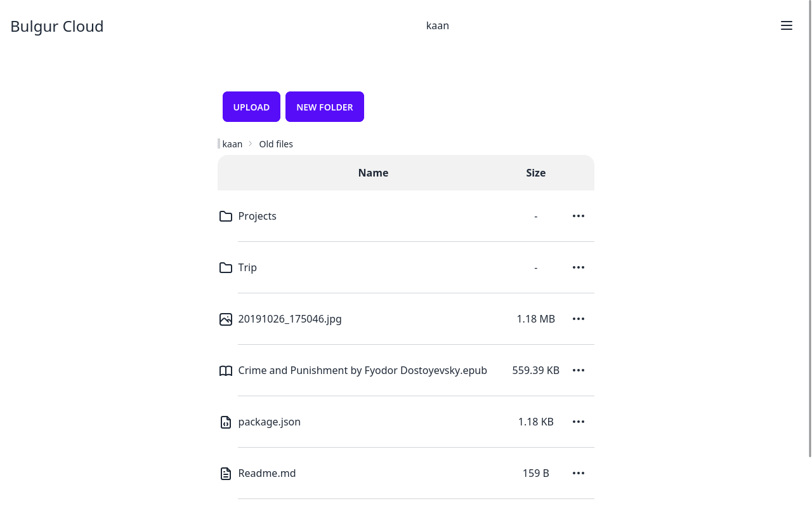The width and height of the screenshot is (812, 508).
Task: Click the 1.18 MB size value
Action: tap(535, 319)
